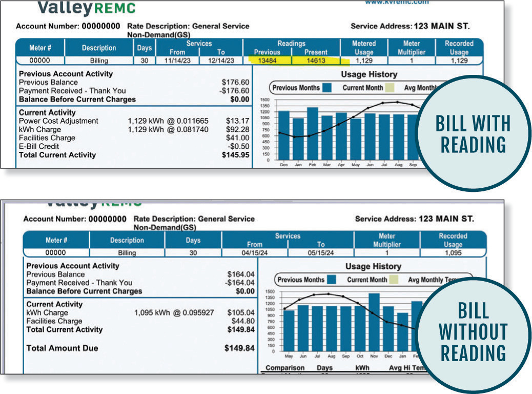
Task: Click the 'Power Cost Adjustment' line item
Action: coord(58,121)
